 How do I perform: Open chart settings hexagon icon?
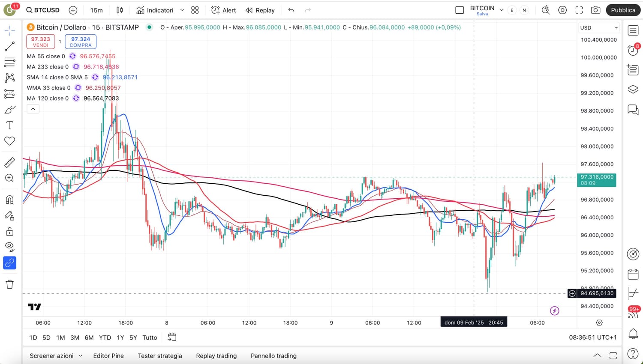[x=562, y=10]
